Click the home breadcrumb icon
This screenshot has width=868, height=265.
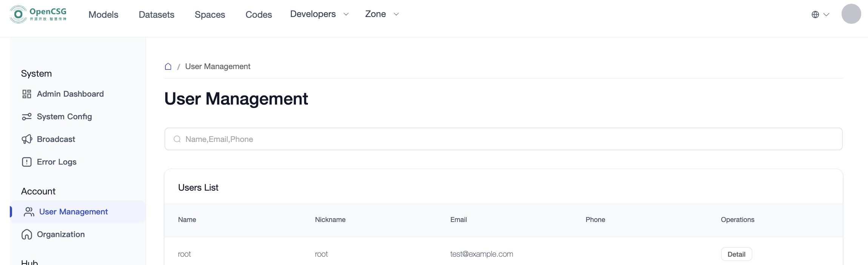(x=168, y=66)
